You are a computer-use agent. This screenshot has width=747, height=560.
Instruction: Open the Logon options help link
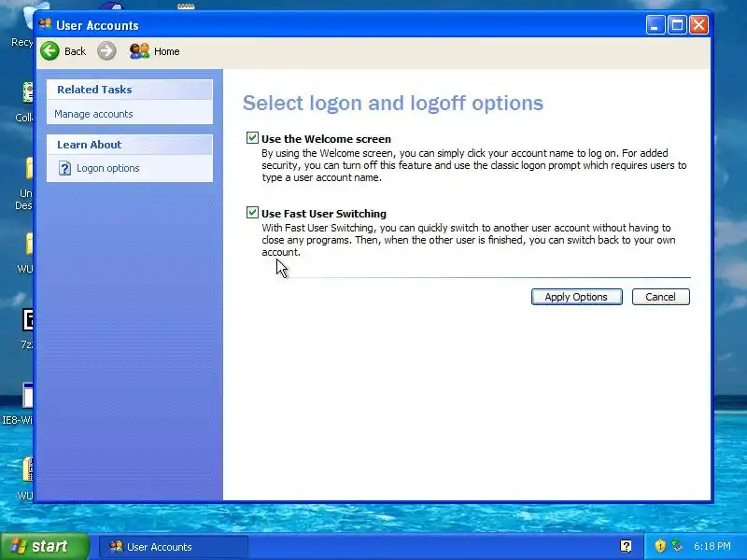pos(107,168)
